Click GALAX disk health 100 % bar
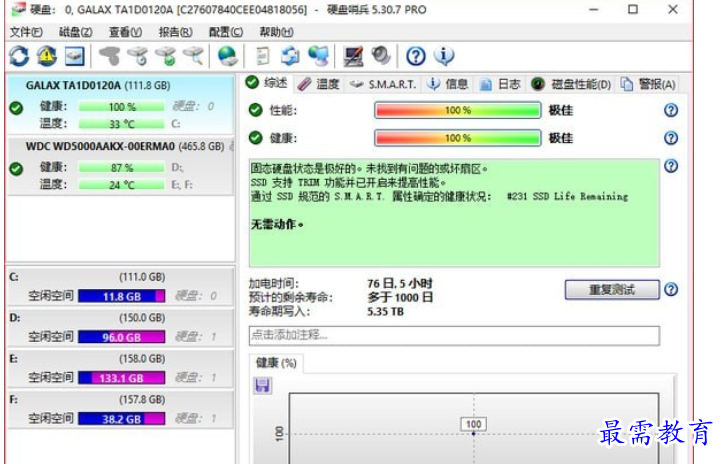This screenshot has height=464, width=721. (121, 107)
